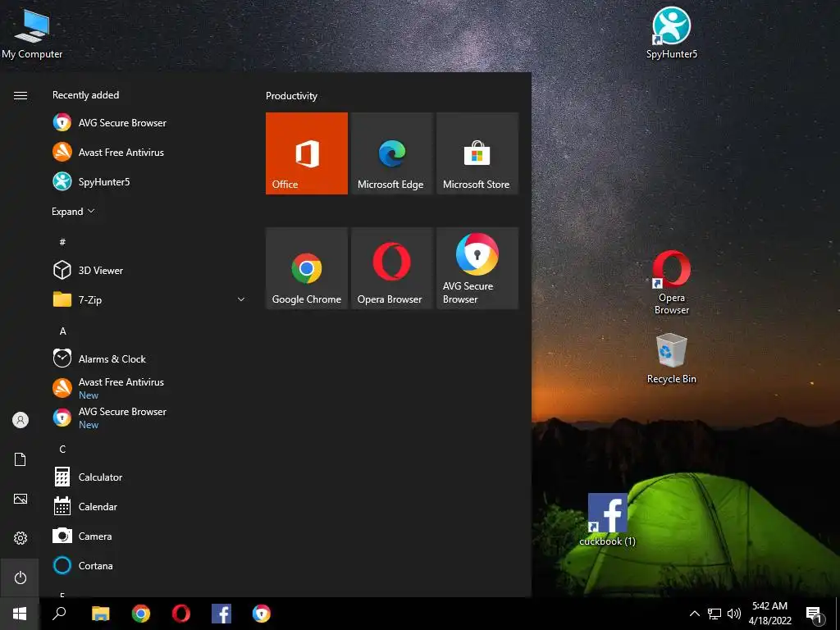Select My Computer desktop icon
840x630 pixels.
pyautogui.click(x=32, y=33)
